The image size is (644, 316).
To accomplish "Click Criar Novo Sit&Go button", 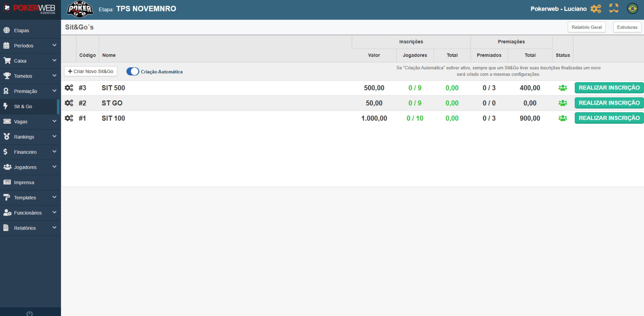I will pos(90,71).
